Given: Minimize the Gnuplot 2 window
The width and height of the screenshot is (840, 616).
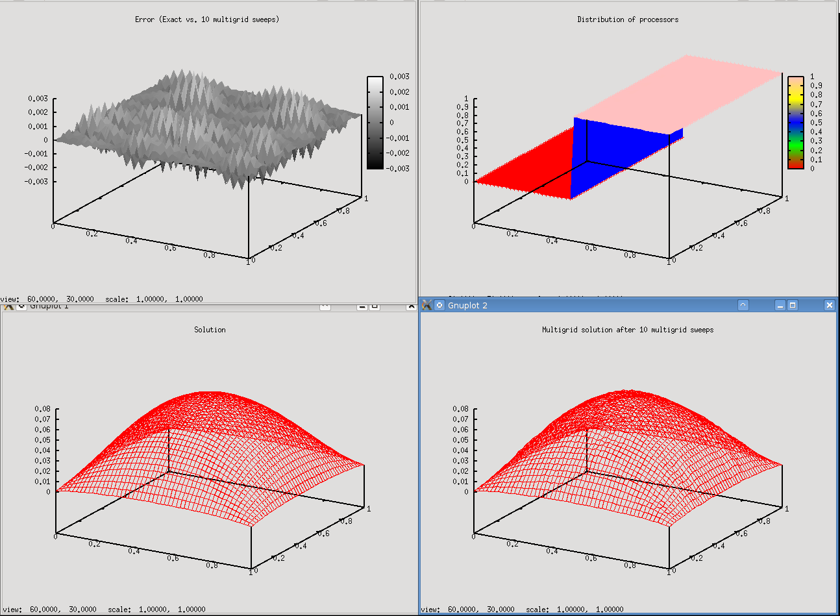Looking at the screenshot, I should coord(780,305).
